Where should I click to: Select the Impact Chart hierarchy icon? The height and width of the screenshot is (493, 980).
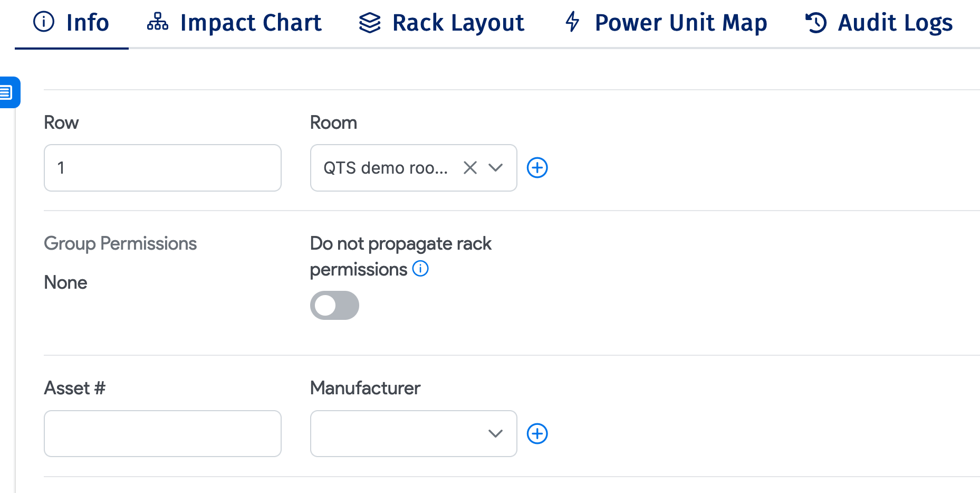(157, 22)
